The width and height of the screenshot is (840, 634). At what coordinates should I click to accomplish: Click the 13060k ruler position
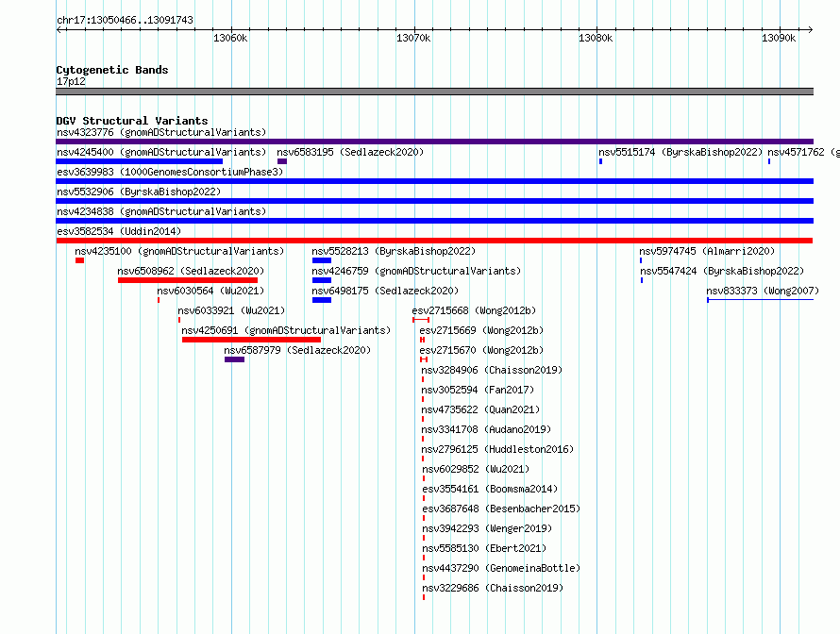[x=230, y=38]
